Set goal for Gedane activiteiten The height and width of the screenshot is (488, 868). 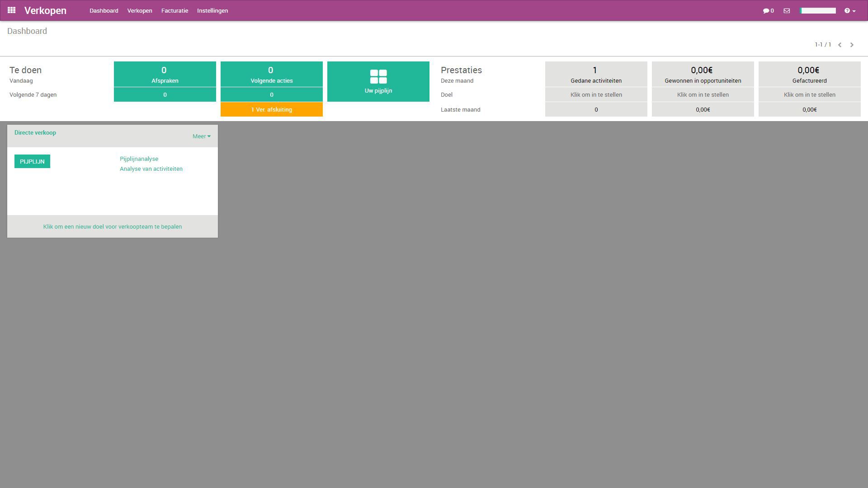coord(596,94)
